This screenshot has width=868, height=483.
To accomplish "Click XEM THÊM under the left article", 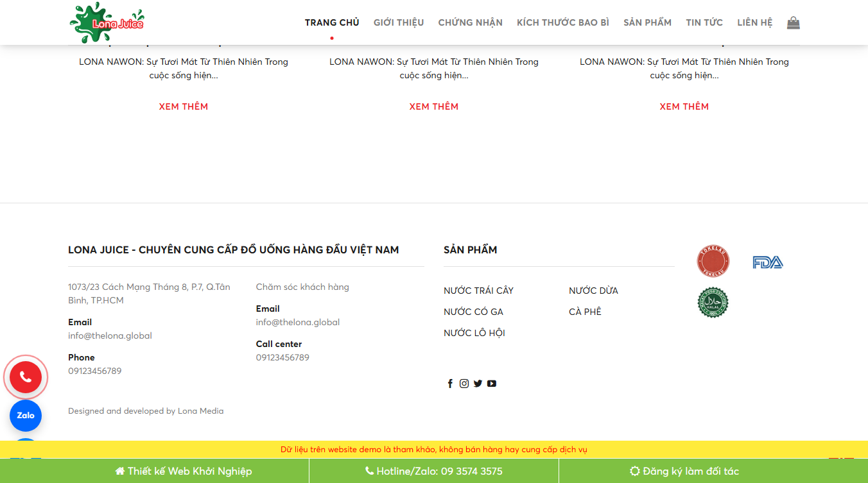I will click(x=184, y=106).
